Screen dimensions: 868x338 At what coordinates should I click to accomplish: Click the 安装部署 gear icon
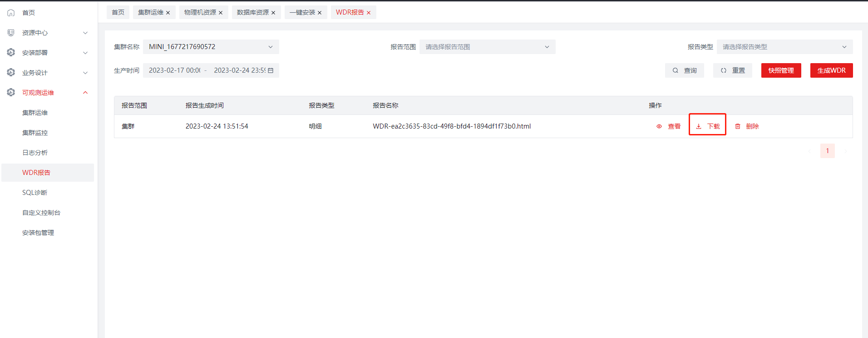[11, 53]
